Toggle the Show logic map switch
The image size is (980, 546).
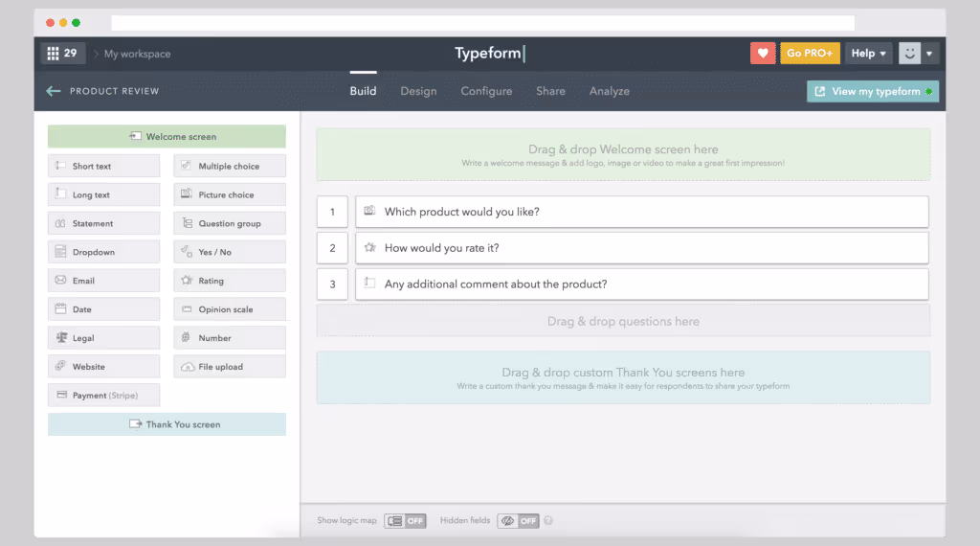(x=405, y=520)
